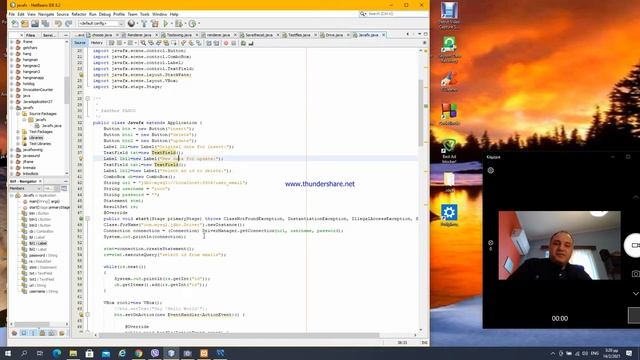Viewport: 640px width, 360px height.
Task: Click the editor horizontal scrollbar
Action: coord(239,335)
